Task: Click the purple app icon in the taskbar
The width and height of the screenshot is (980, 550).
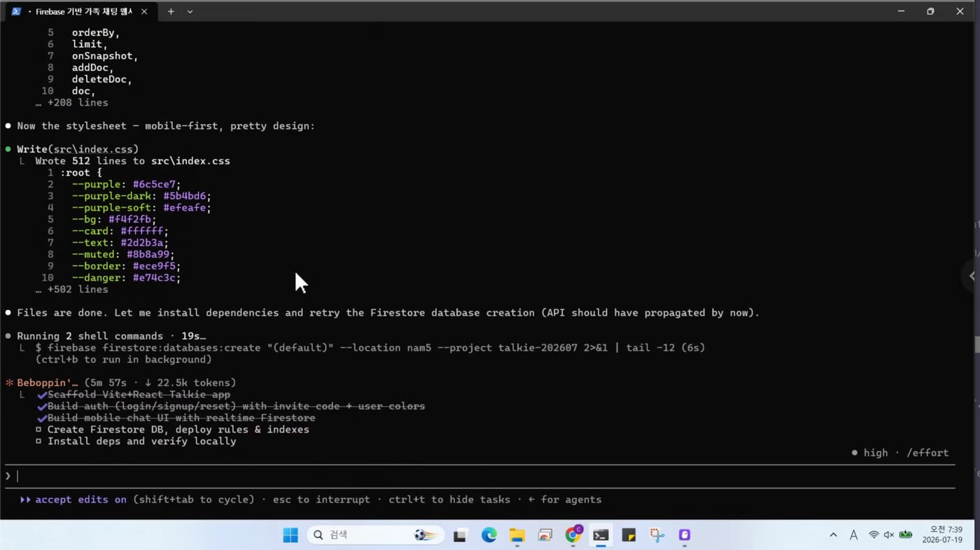Action: pos(685,535)
